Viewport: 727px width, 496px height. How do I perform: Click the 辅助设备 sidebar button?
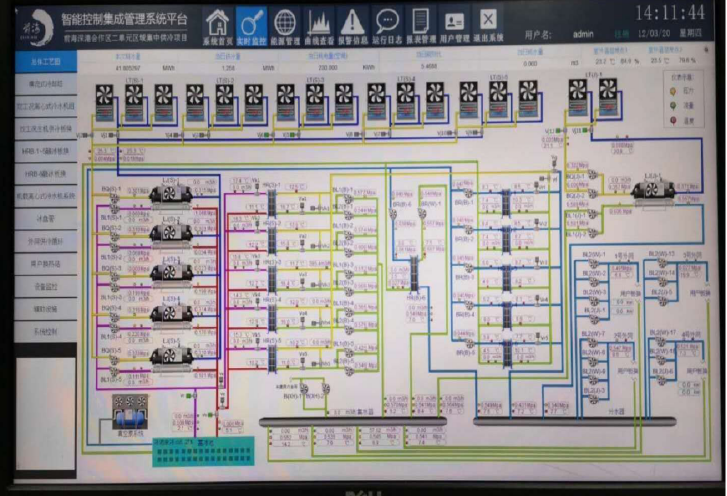coord(38,308)
